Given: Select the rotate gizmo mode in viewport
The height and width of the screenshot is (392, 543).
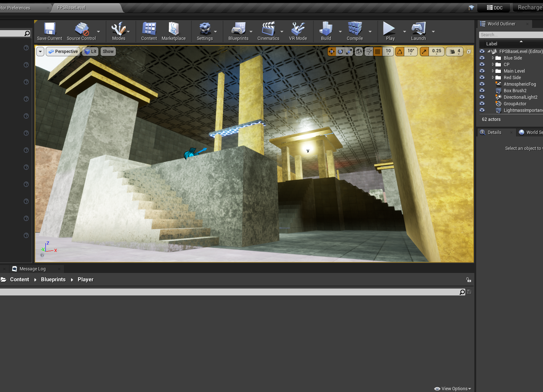Looking at the screenshot, I should tap(340, 52).
